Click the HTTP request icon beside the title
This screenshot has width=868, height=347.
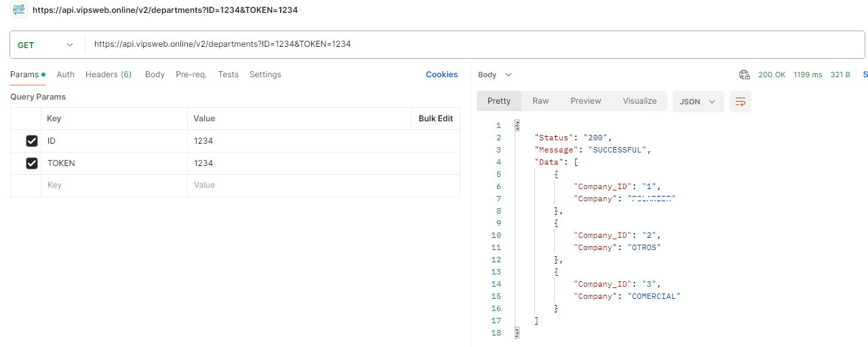pos(18,9)
